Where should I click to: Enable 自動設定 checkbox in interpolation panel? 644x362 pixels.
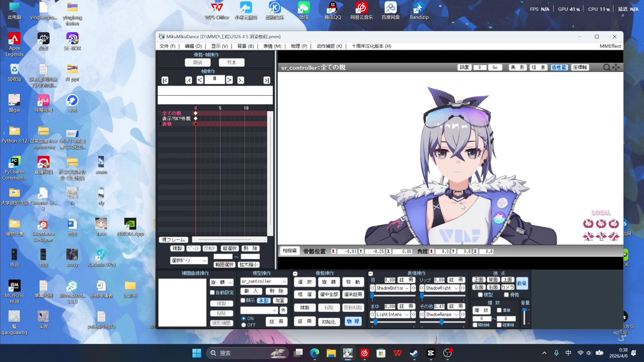point(212,293)
